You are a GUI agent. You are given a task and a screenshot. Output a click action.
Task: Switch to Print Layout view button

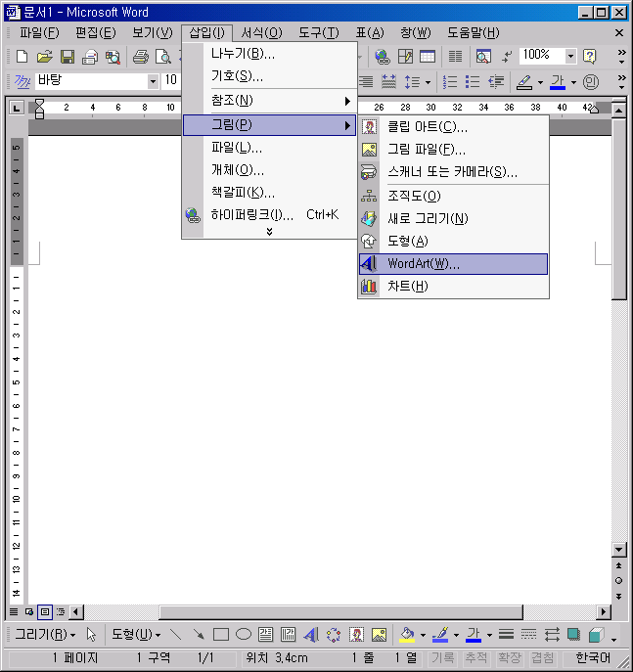(x=45, y=611)
